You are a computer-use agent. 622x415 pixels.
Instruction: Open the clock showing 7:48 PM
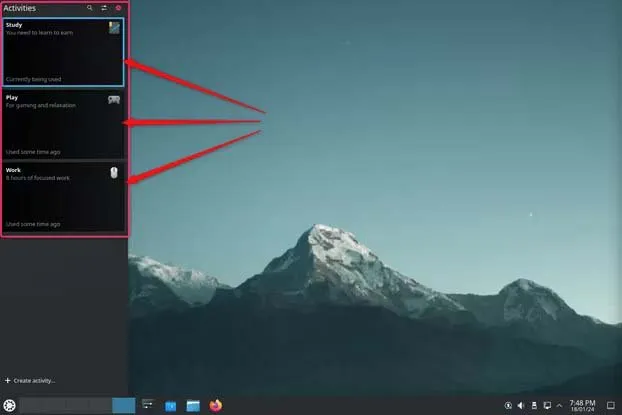pyautogui.click(x=582, y=405)
